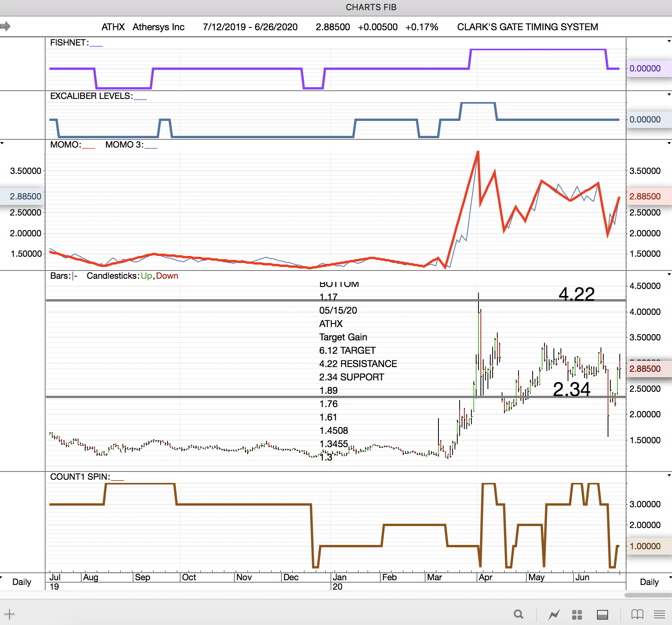This screenshot has height=625, width=672.
Task: Click the horizontal scrollbar thumb at bottom right
Action: [648, 595]
